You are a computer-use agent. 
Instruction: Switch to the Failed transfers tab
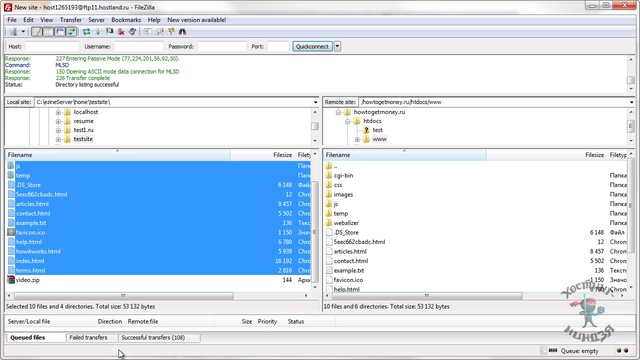click(x=88, y=338)
